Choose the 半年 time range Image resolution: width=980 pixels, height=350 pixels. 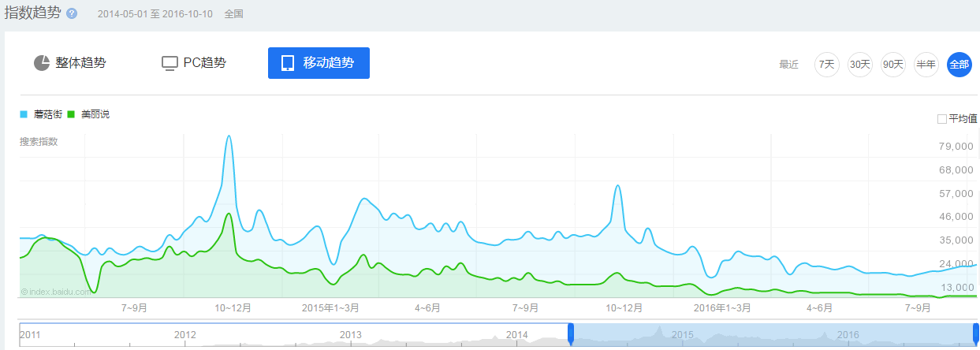click(926, 65)
